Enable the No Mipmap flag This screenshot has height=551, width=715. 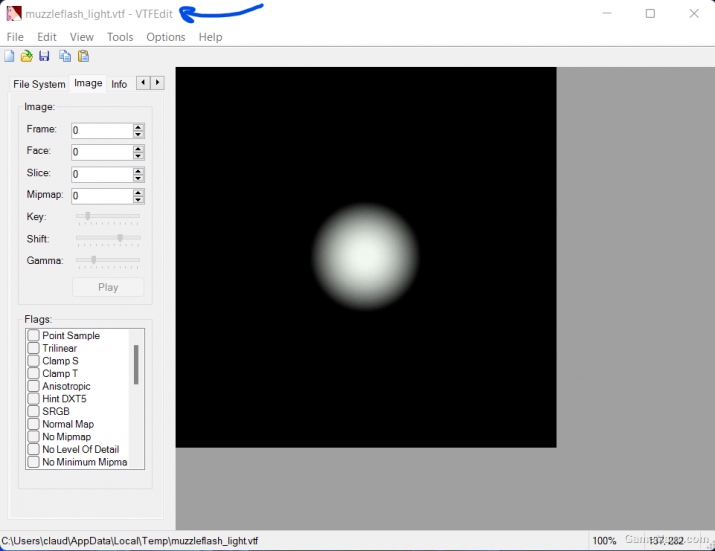[33, 437]
